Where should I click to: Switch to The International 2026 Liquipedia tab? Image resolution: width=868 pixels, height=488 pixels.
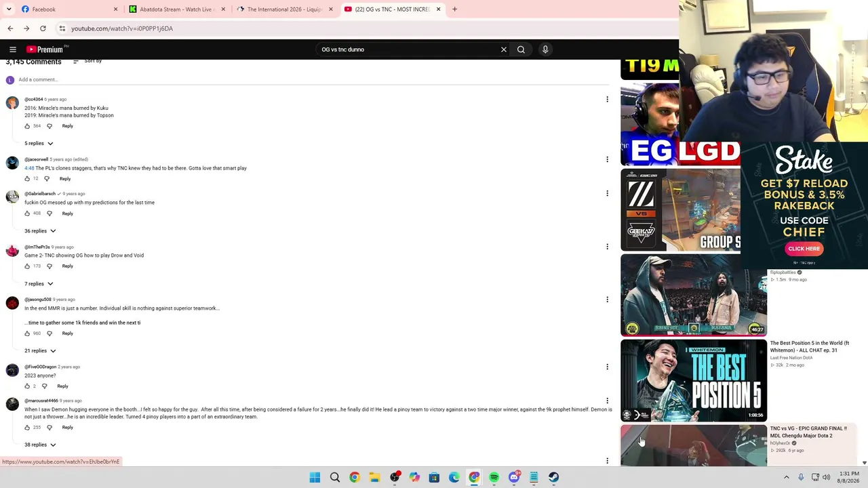[x=285, y=9]
